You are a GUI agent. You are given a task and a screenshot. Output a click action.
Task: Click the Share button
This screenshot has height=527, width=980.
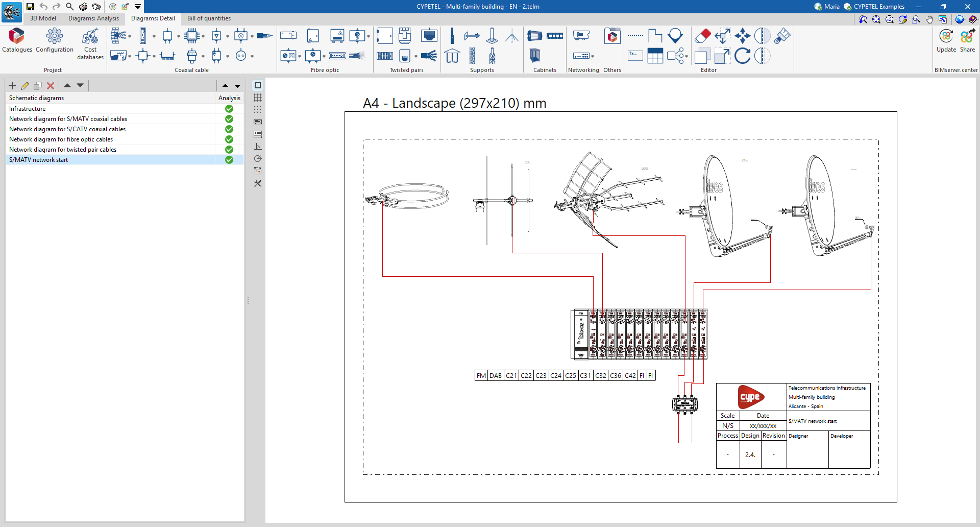pyautogui.click(x=967, y=40)
